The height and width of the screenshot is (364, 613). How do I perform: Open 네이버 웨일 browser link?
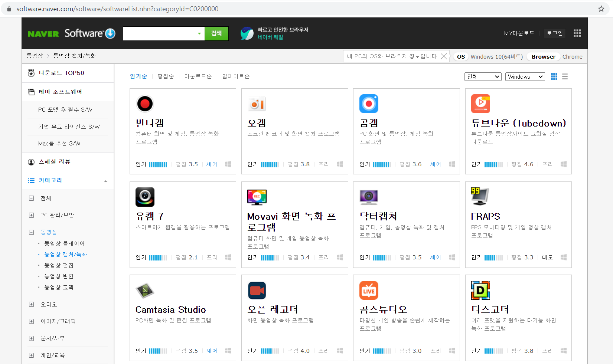click(x=270, y=37)
